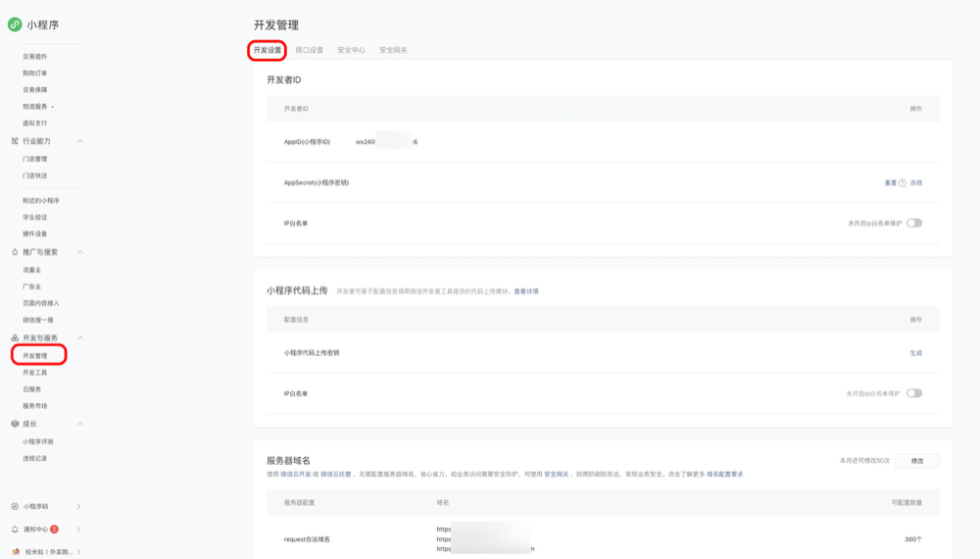Toggle IP白名单 protection under 开发者ID
The image size is (980, 559).
(913, 223)
